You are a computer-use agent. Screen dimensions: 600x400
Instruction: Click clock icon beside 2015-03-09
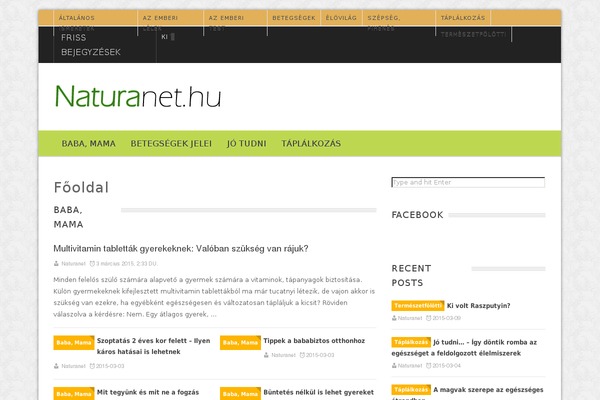tap(429, 318)
